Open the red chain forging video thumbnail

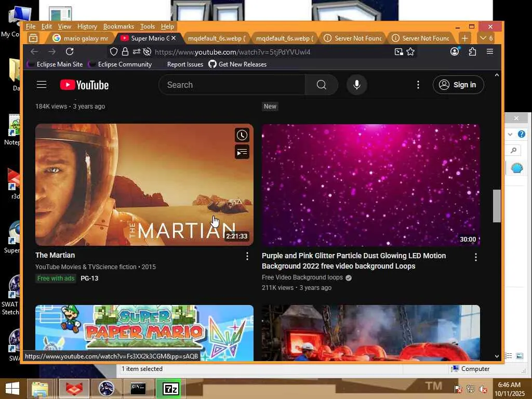pos(371,333)
